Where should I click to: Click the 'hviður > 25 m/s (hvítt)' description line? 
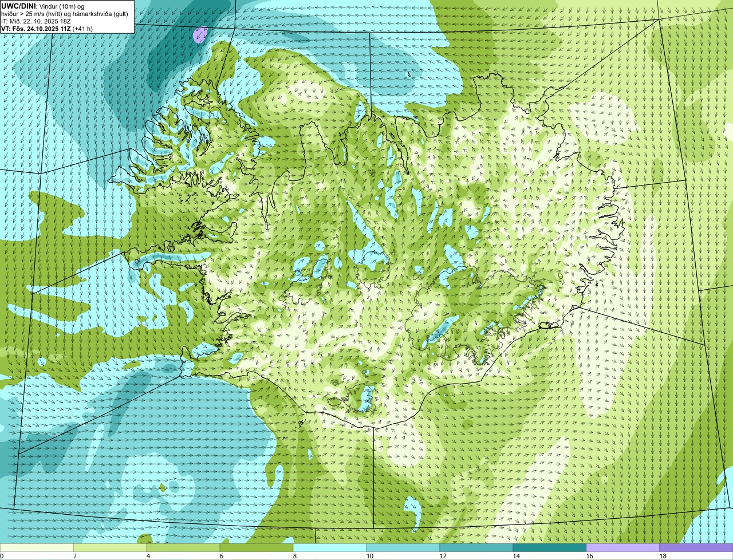pyautogui.click(x=64, y=13)
